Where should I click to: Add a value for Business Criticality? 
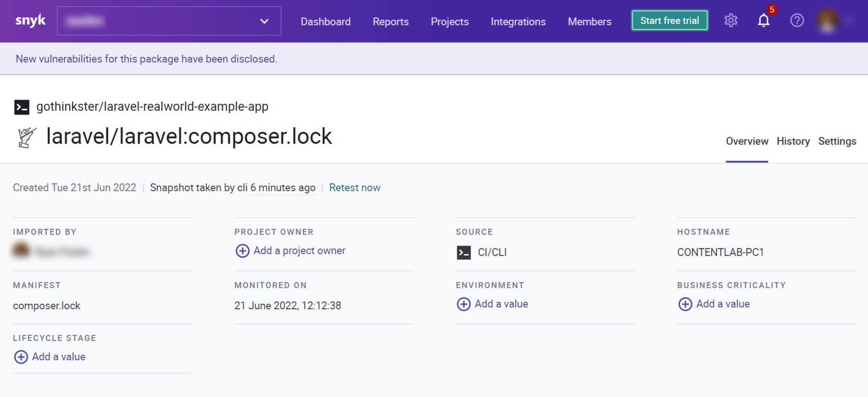coord(723,304)
